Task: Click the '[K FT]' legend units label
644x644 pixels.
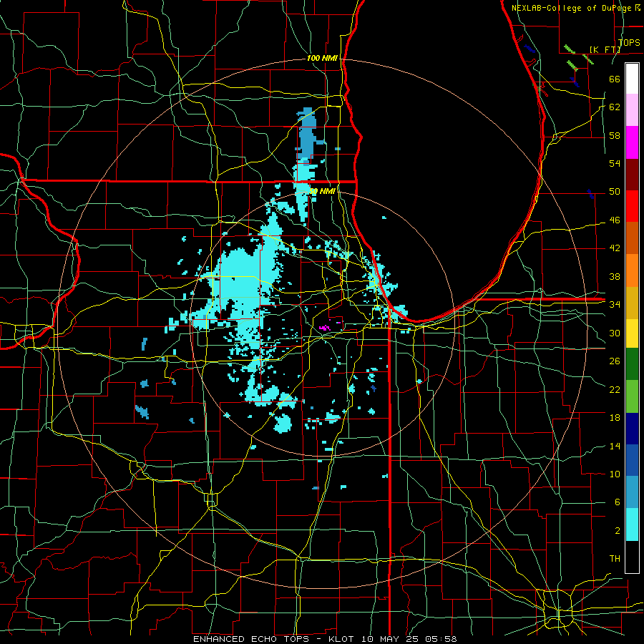Action: click(x=605, y=49)
